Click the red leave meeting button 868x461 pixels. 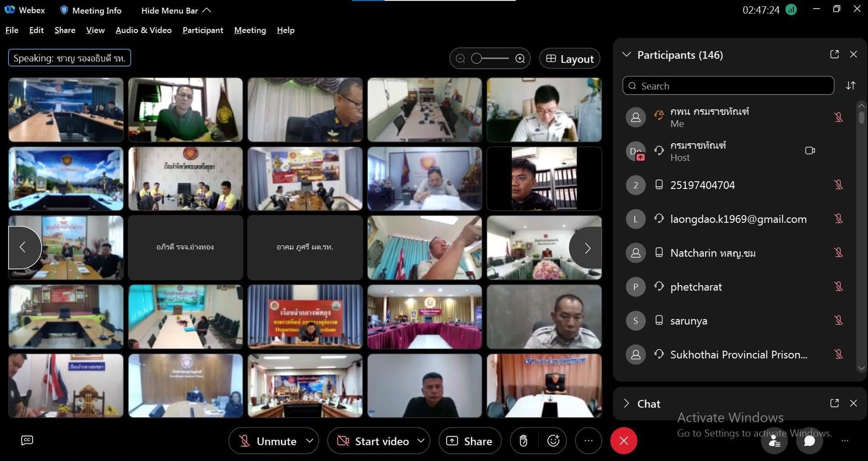click(x=623, y=441)
